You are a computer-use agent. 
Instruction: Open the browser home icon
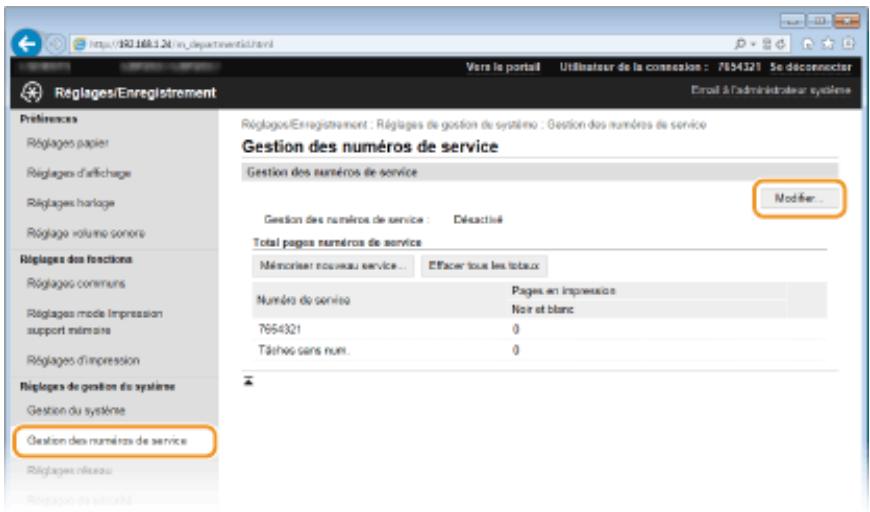[x=808, y=44]
